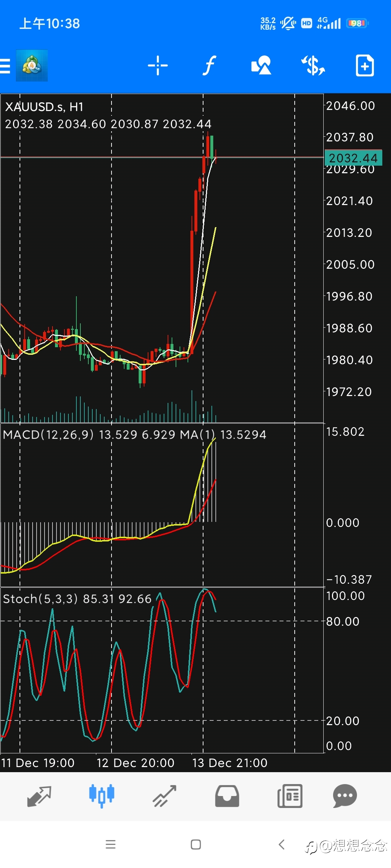Tap the 1972.20 price axis label
The width and height of the screenshot is (391, 868).
pyautogui.click(x=349, y=392)
